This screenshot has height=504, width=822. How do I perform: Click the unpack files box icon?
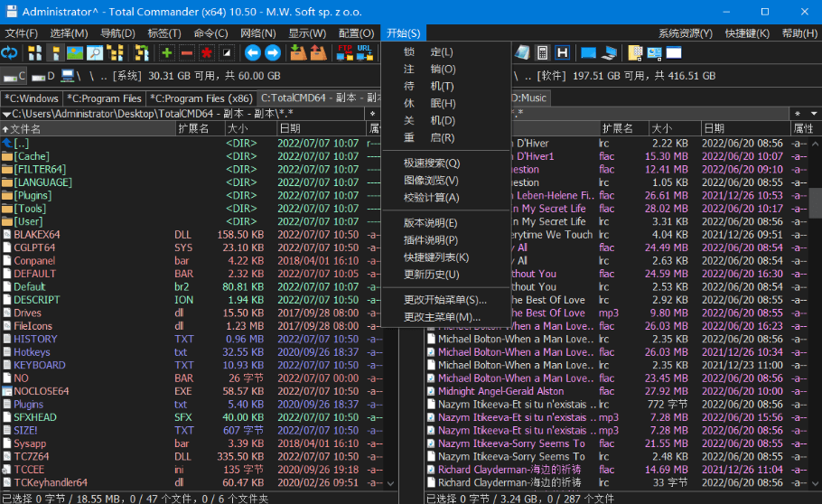(x=318, y=53)
